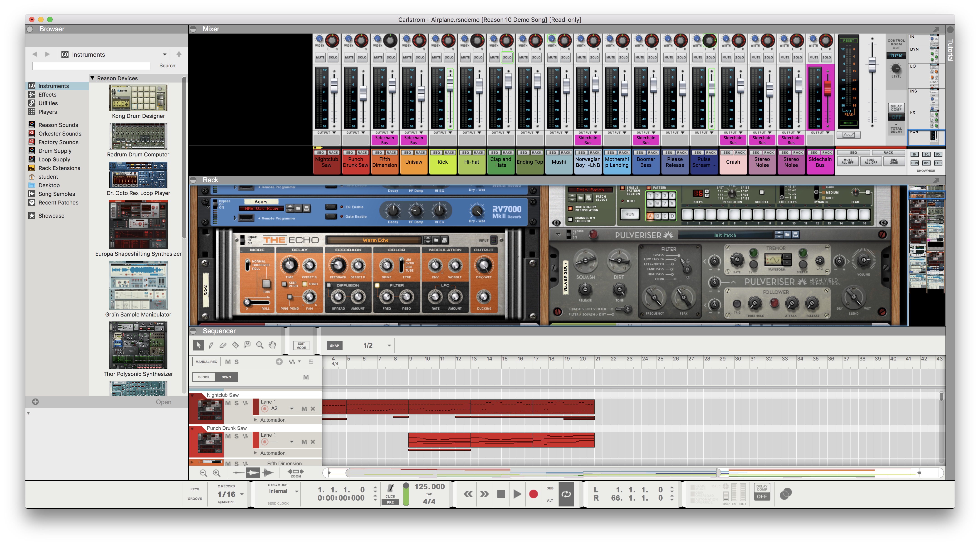
Task: Click the Browser search input field
Action: (x=91, y=66)
